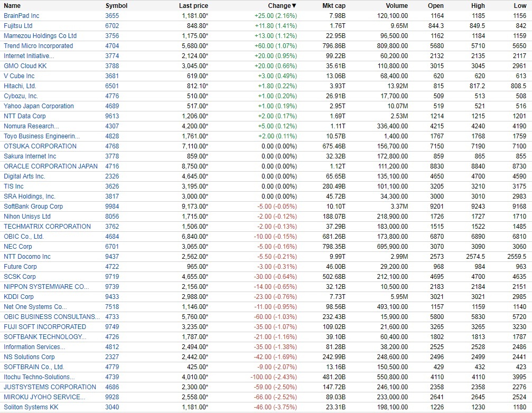Screen dimensions: 532x413
Task: Open the FUJI SOFT INCORPORATED link
Action: click(x=45, y=327)
